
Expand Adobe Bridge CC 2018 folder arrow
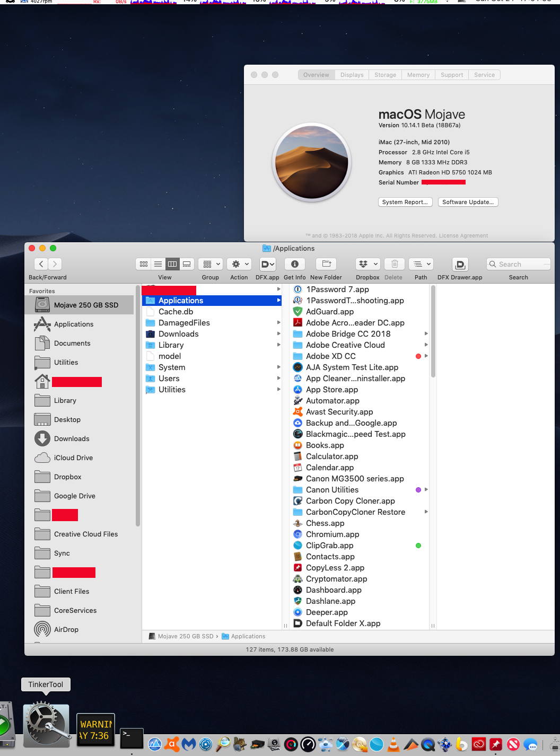(x=426, y=334)
